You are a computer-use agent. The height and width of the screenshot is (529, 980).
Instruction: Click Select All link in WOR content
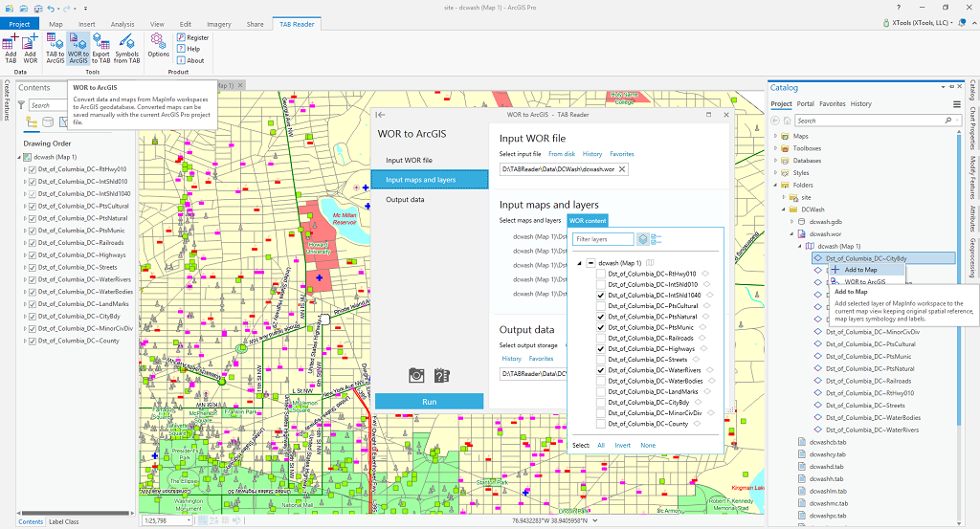601,446
